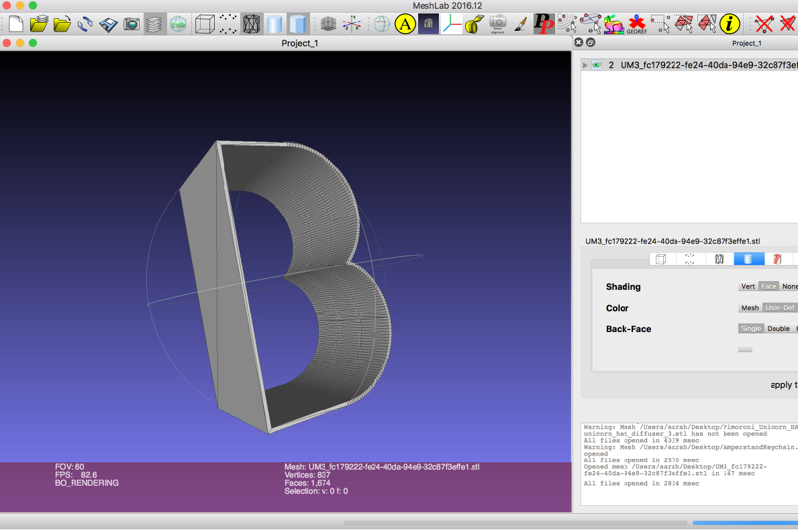Expand the UM3 mesh layer disclosure triangle

click(x=585, y=65)
